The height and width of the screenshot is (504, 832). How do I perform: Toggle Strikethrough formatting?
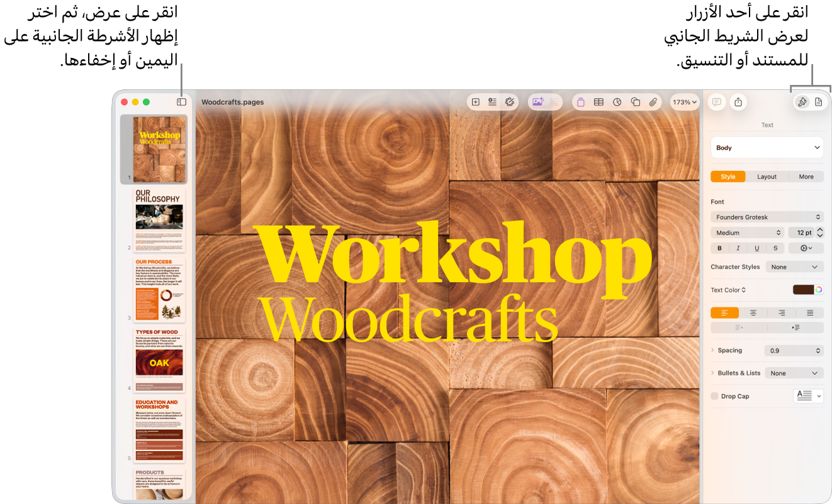775,249
